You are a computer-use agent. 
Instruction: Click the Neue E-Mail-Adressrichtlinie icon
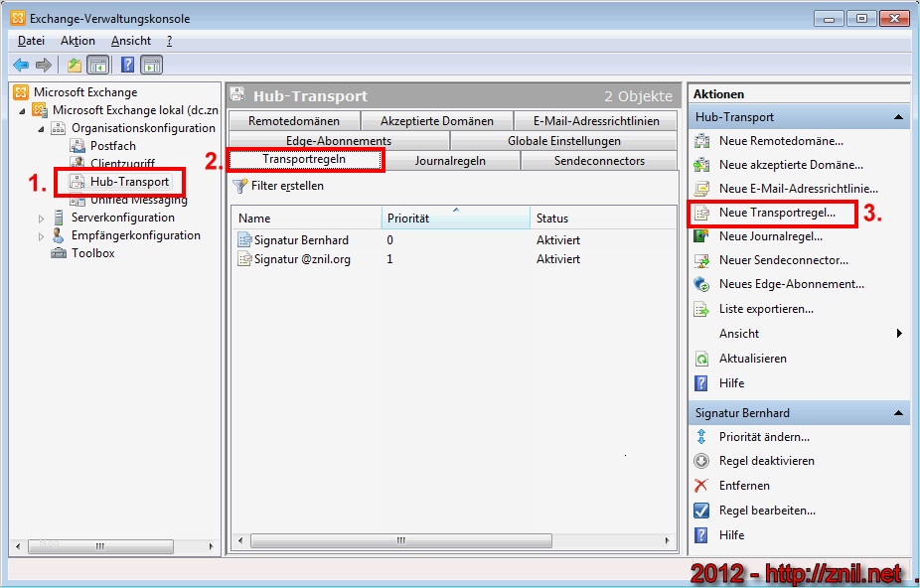pyautogui.click(x=701, y=189)
